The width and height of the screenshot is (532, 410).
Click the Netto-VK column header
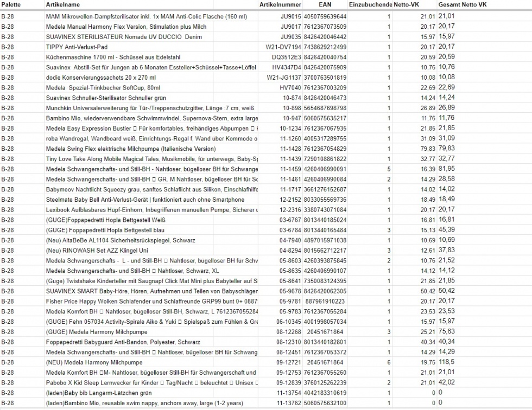406,4
